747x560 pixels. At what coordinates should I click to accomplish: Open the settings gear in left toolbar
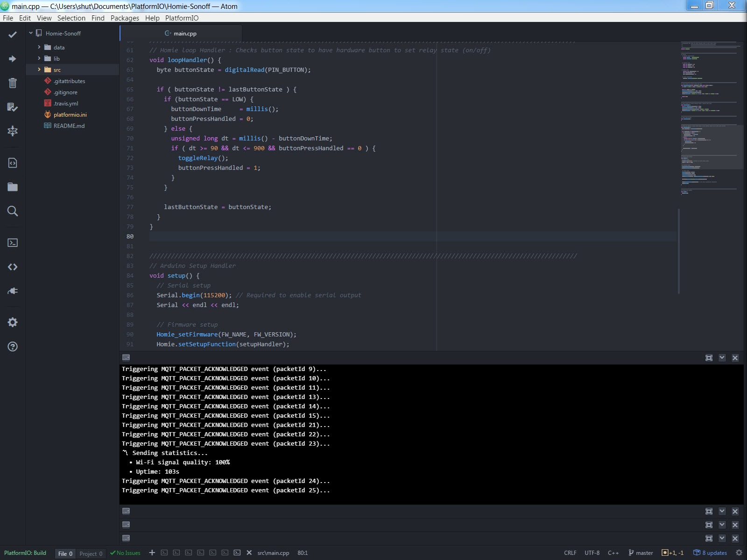(x=13, y=322)
